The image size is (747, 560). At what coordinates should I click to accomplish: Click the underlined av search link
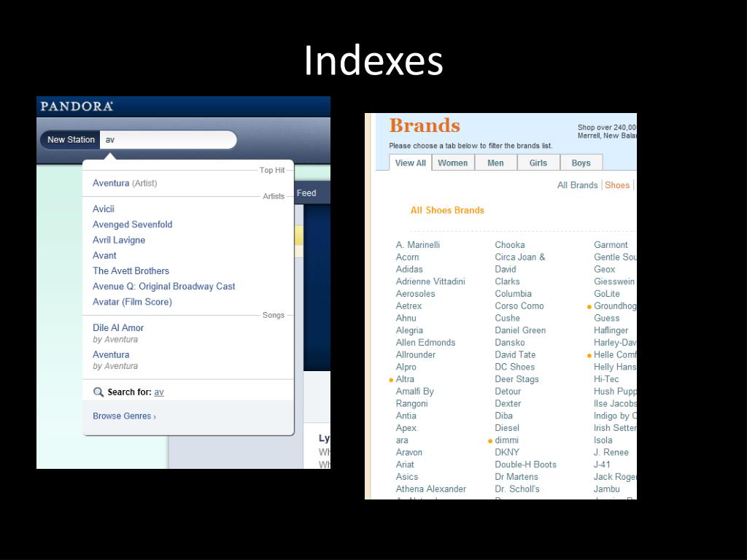pyautogui.click(x=159, y=392)
